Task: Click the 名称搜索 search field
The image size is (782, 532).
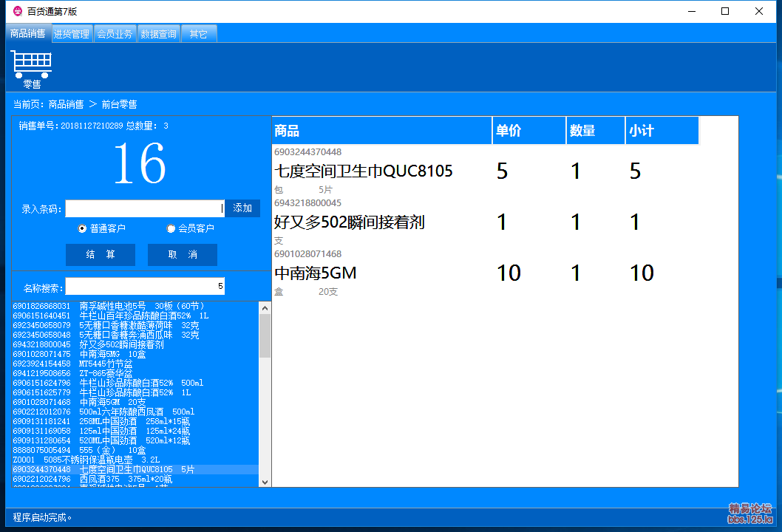Action: tap(145, 286)
